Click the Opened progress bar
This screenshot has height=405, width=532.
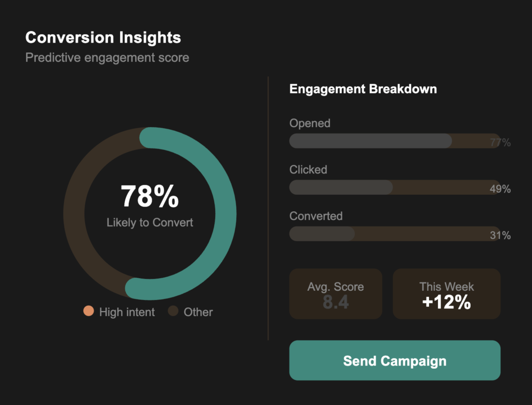click(394, 141)
